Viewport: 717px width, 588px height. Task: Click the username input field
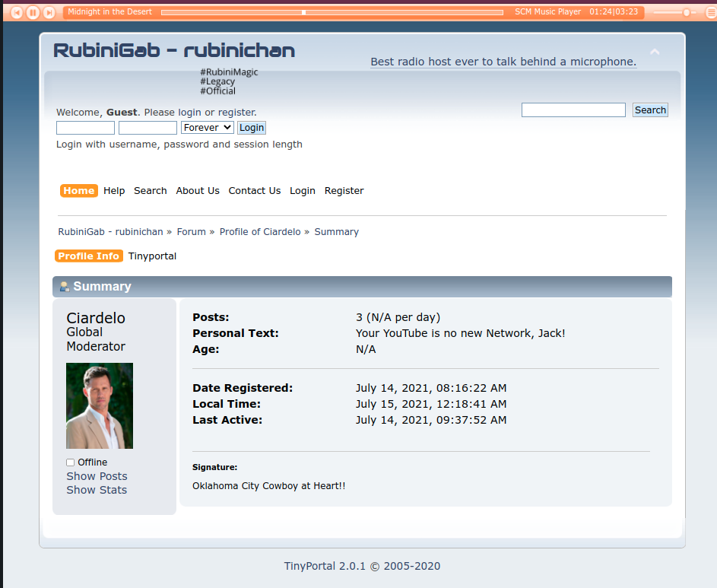click(x=85, y=128)
